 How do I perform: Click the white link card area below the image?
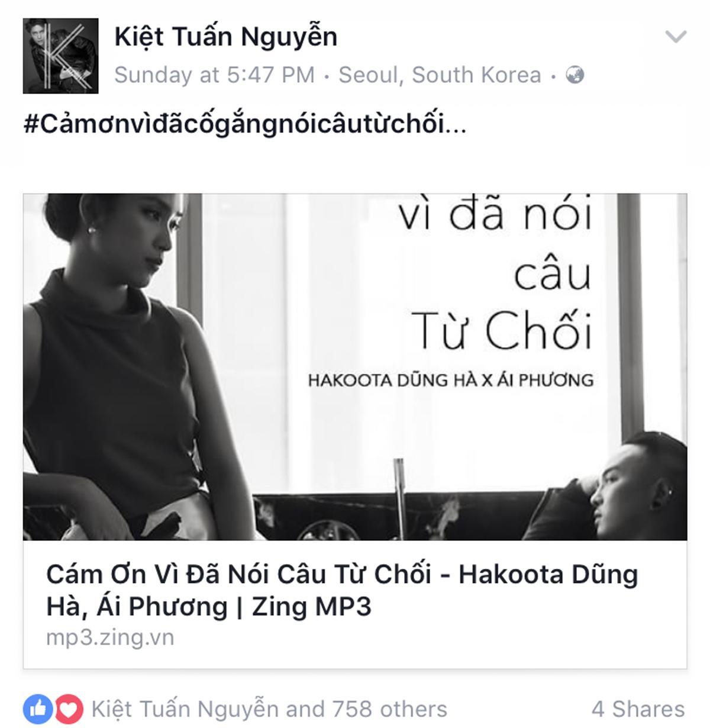coord(355,604)
